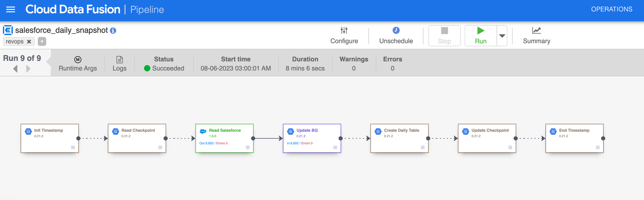Image resolution: width=644 pixels, height=200 pixels.
Task: Click the Create Daily Table node icon
Action: (x=378, y=131)
